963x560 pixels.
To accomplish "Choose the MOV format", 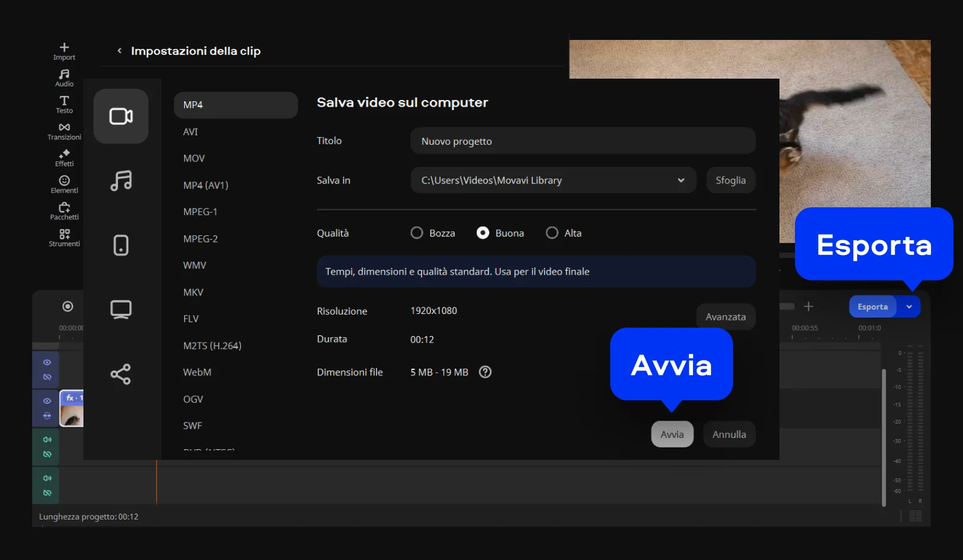I will pyautogui.click(x=194, y=158).
